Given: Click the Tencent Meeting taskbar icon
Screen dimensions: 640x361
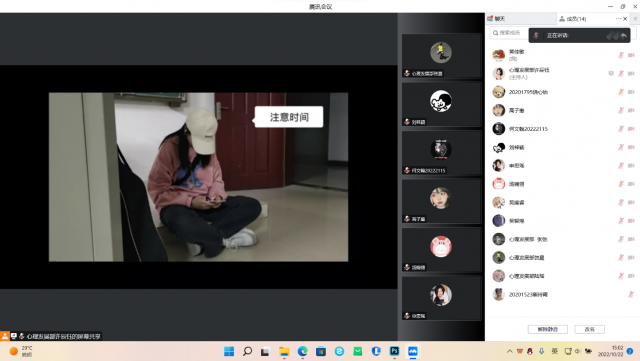Looking at the screenshot, I should click(x=413, y=351).
